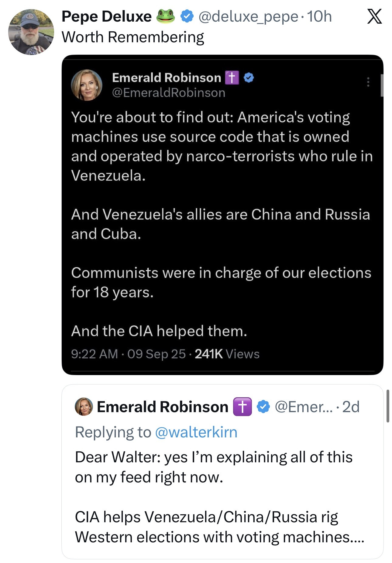The width and height of the screenshot is (392, 563).
Task: Click the verified badge in dark screenshot
Action: [x=249, y=78]
